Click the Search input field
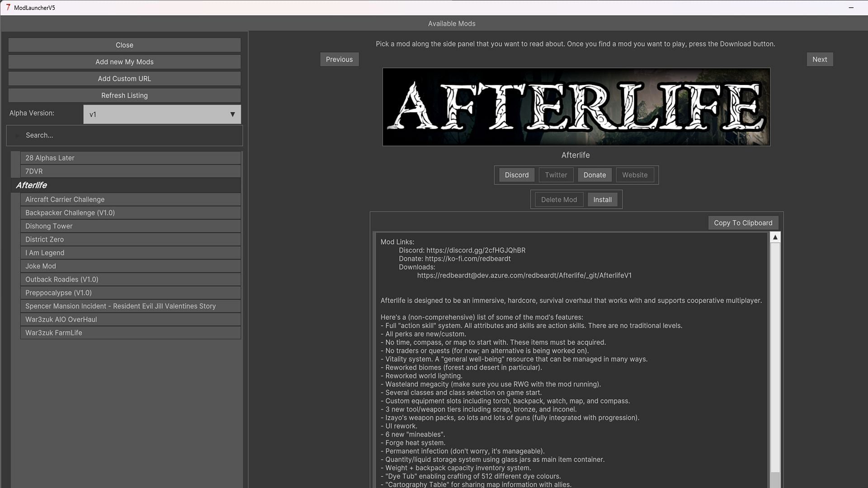 point(124,135)
